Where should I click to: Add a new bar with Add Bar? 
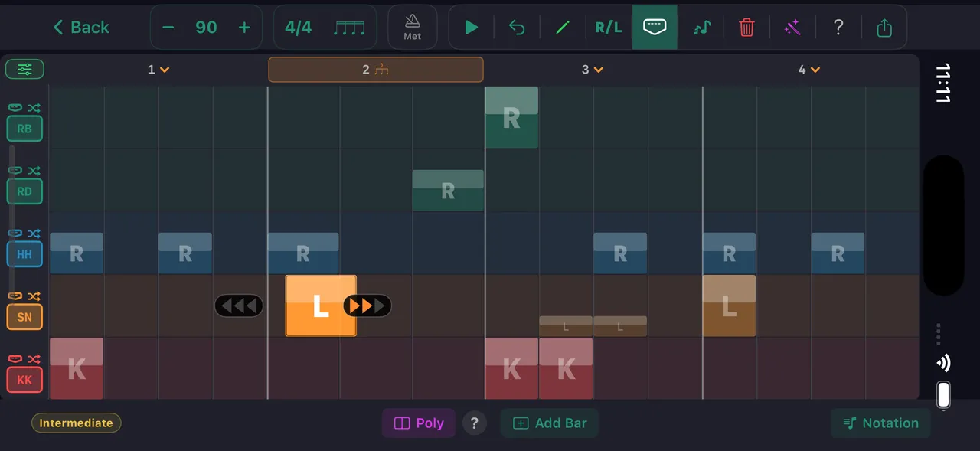[x=550, y=423]
